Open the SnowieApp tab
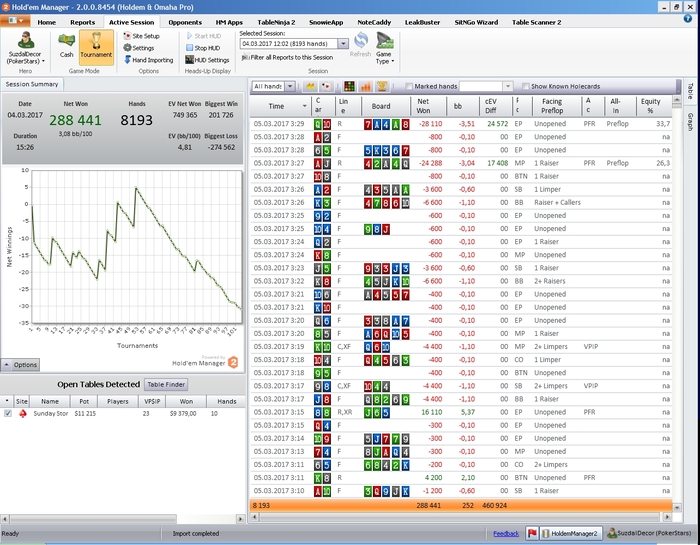700x545 pixels. [x=326, y=22]
